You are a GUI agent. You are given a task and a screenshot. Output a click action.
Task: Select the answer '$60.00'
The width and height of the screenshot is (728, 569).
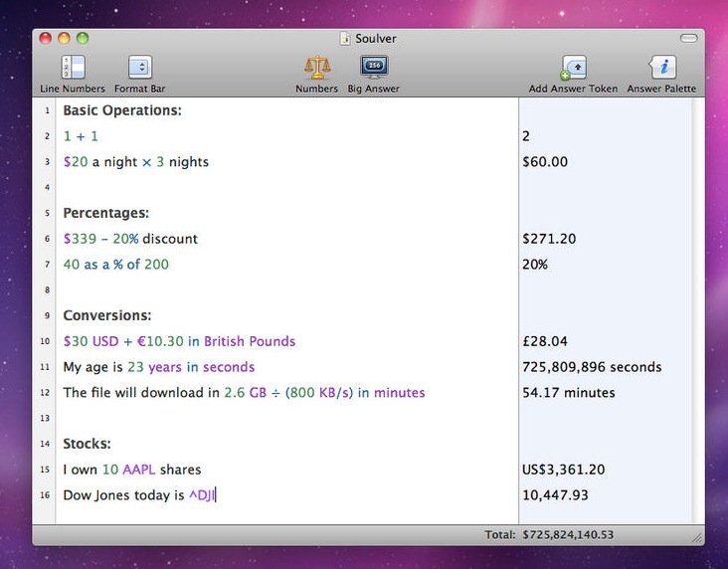tap(545, 162)
